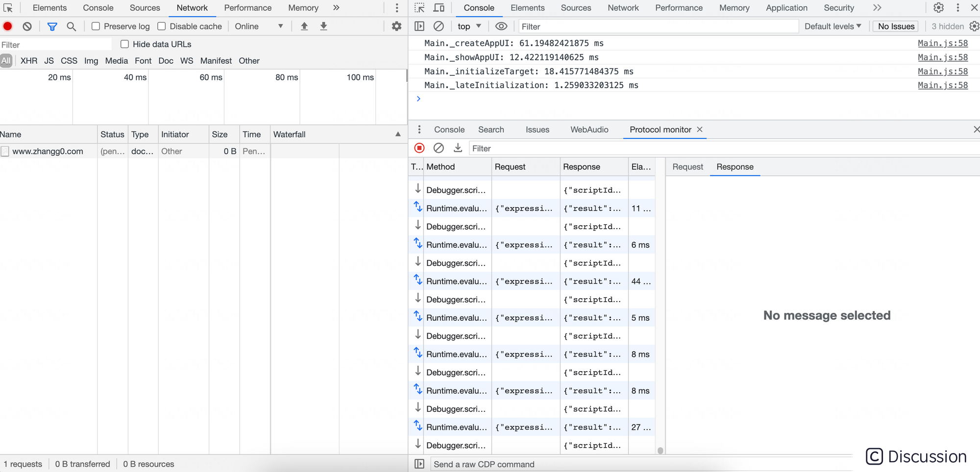Image resolution: width=980 pixels, height=472 pixels.
Task: Import HAR file with upload arrow
Action: point(304,26)
